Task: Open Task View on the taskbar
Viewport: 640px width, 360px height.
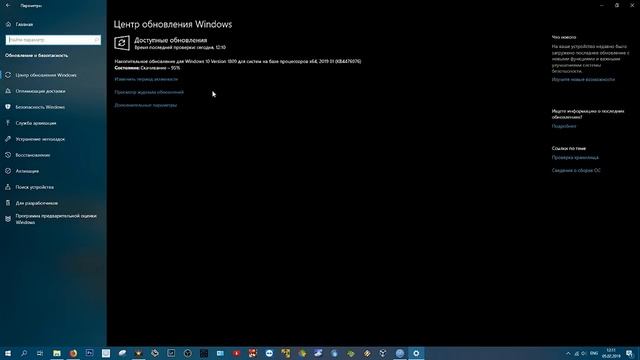Action: click(x=40, y=353)
